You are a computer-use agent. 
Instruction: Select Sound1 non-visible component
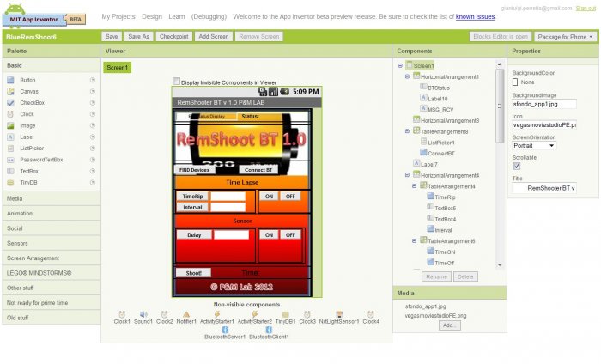click(143, 318)
